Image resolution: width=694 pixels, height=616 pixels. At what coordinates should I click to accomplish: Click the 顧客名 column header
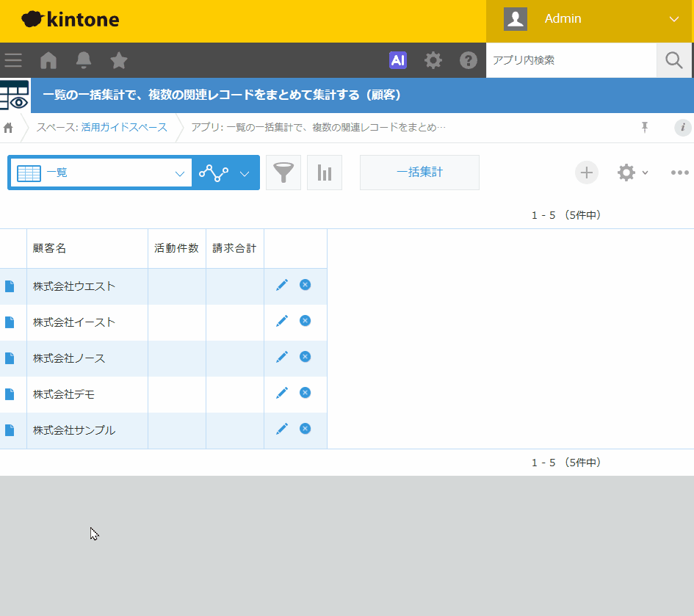click(x=87, y=248)
